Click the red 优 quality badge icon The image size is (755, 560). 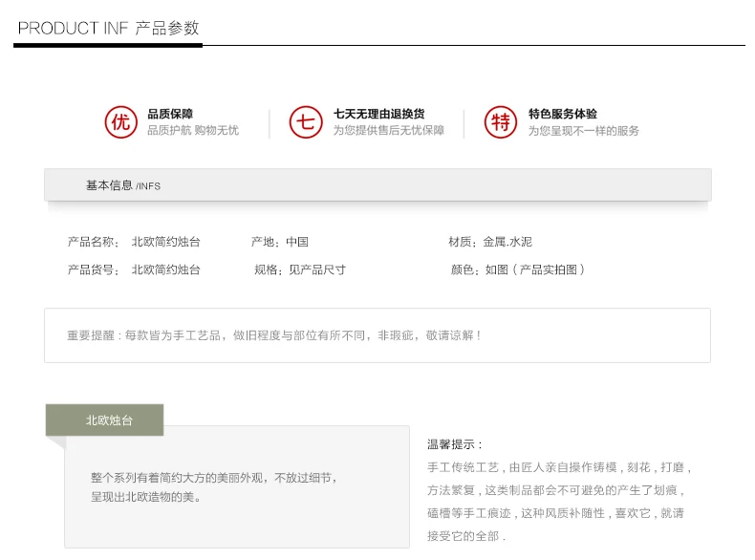(x=120, y=121)
